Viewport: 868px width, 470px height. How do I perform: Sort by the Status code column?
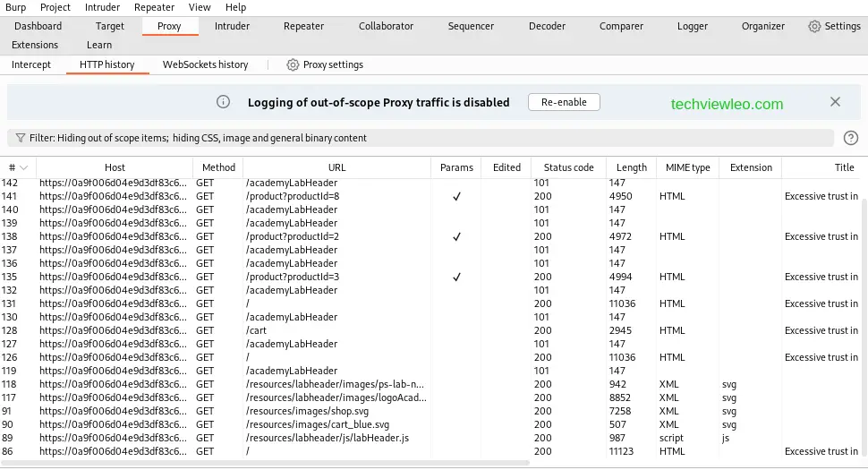coord(568,168)
